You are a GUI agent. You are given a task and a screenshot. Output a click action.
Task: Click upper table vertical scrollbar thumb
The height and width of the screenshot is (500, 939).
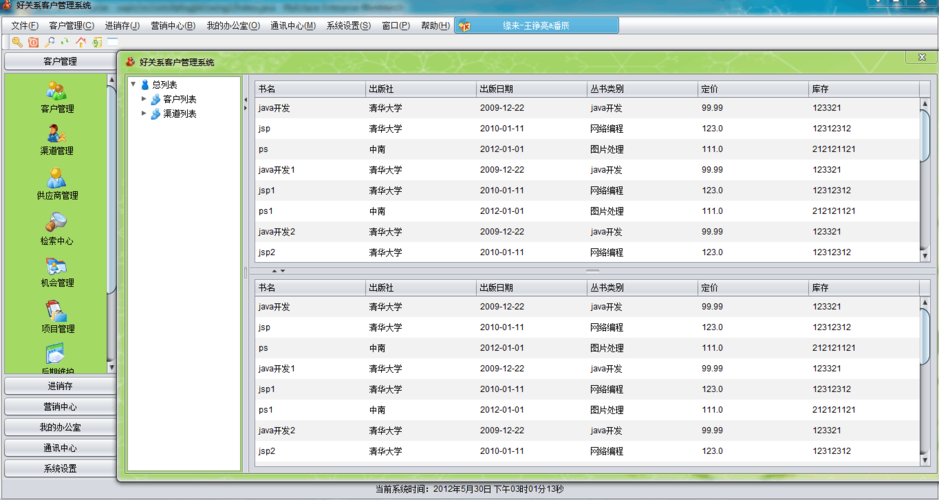click(x=925, y=135)
